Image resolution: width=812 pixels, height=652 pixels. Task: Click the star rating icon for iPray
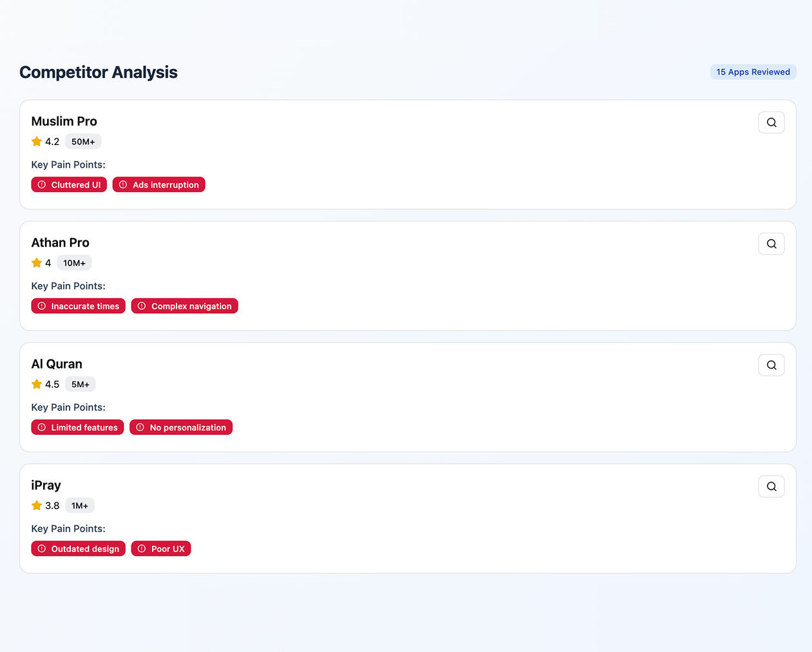point(37,506)
